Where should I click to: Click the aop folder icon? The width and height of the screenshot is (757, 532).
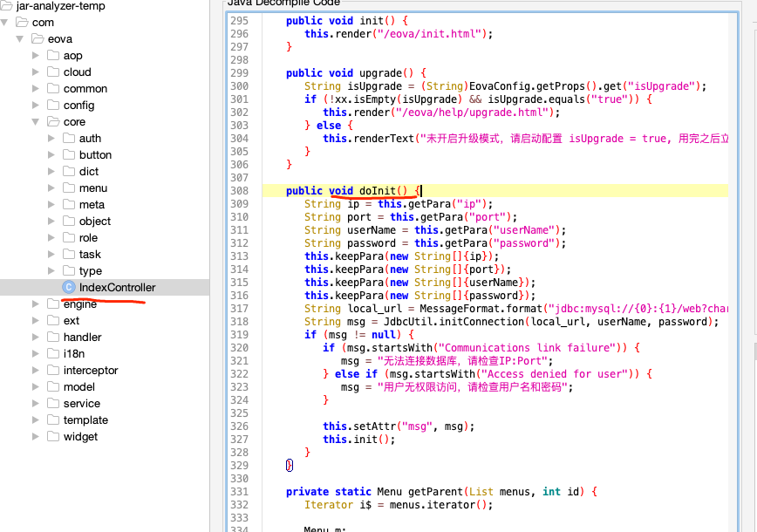click(x=53, y=55)
